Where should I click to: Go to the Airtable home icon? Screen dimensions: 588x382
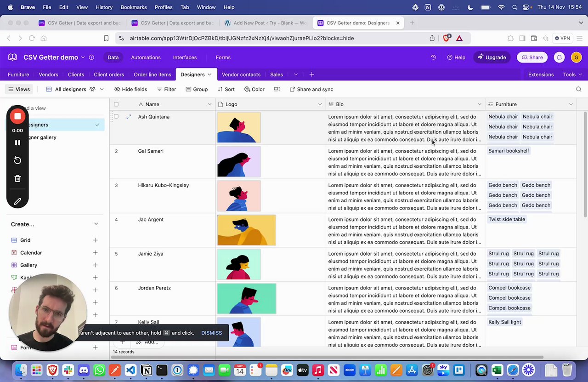point(13,57)
